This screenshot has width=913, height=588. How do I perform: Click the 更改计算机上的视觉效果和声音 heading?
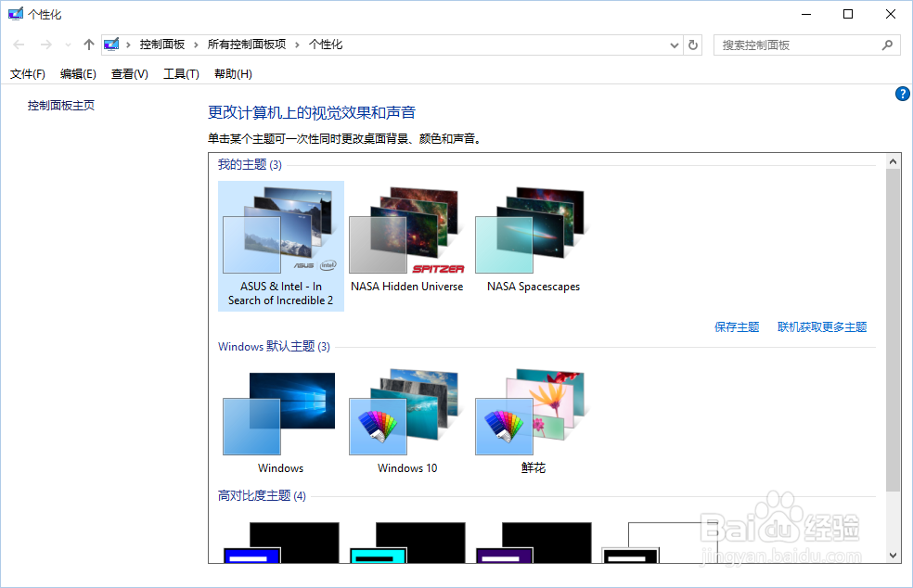click(x=312, y=112)
